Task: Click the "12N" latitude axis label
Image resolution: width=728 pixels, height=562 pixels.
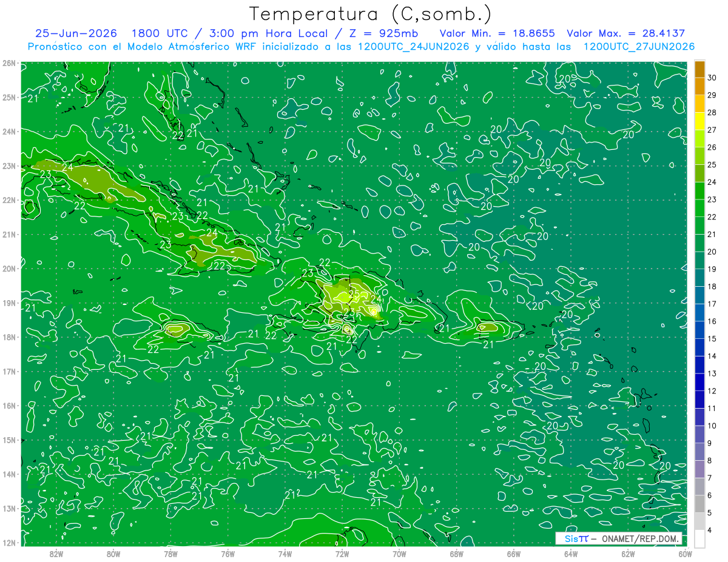Action: coord(8,543)
